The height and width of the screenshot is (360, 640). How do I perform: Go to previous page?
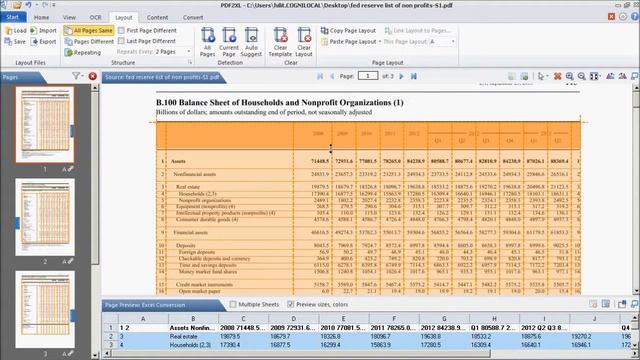pyautogui.click(x=332, y=76)
